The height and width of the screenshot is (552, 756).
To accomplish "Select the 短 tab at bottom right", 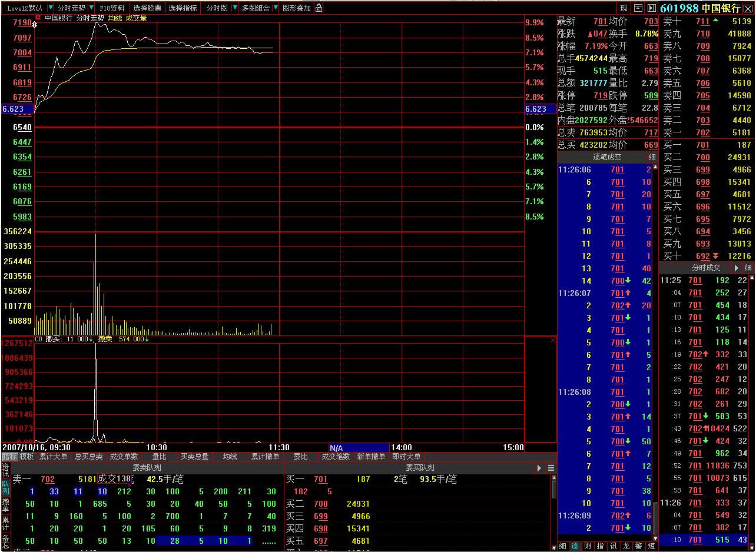I will 651,546.
